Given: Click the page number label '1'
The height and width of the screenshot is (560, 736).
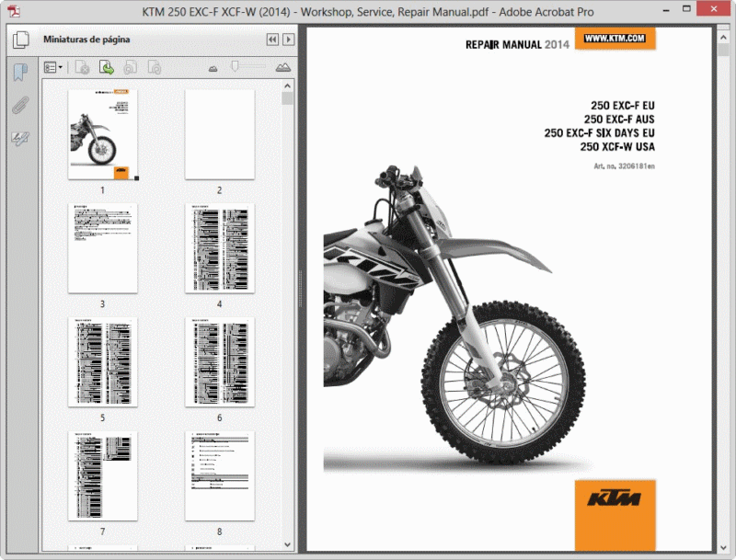Looking at the screenshot, I should pyautogui.click(x=102, y=190).
